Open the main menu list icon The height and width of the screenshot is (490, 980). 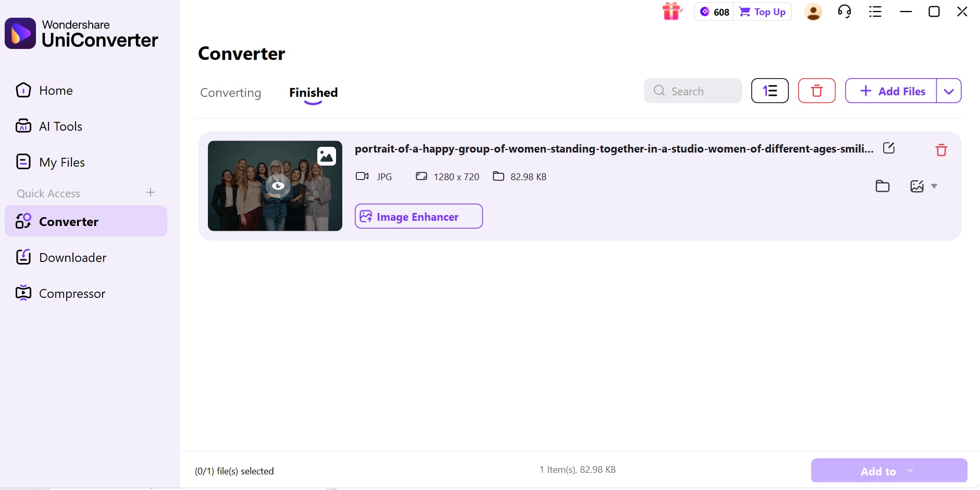875,11
